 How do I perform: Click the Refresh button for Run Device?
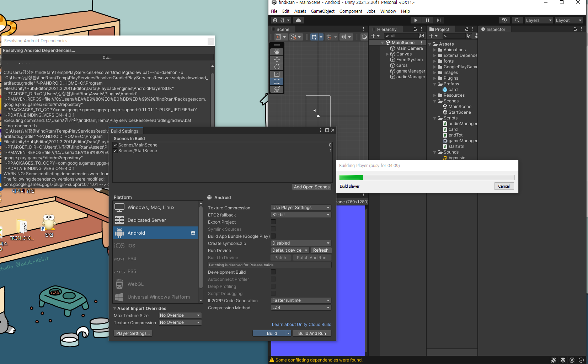[x=321, y=250]
